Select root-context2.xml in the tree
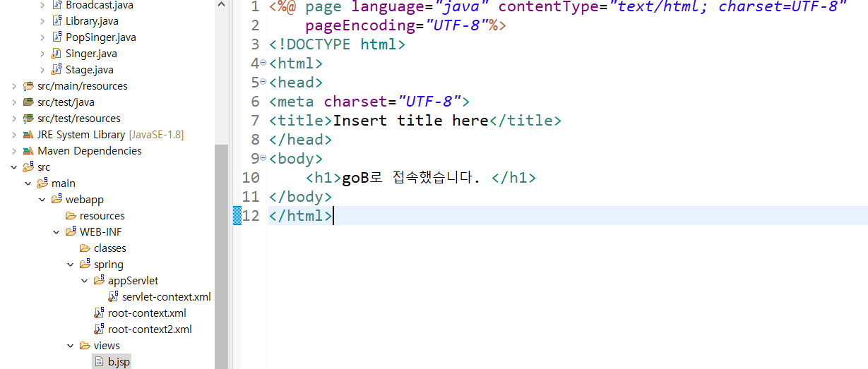The height and width of the screenshot is (369, 868). point(150,329)
